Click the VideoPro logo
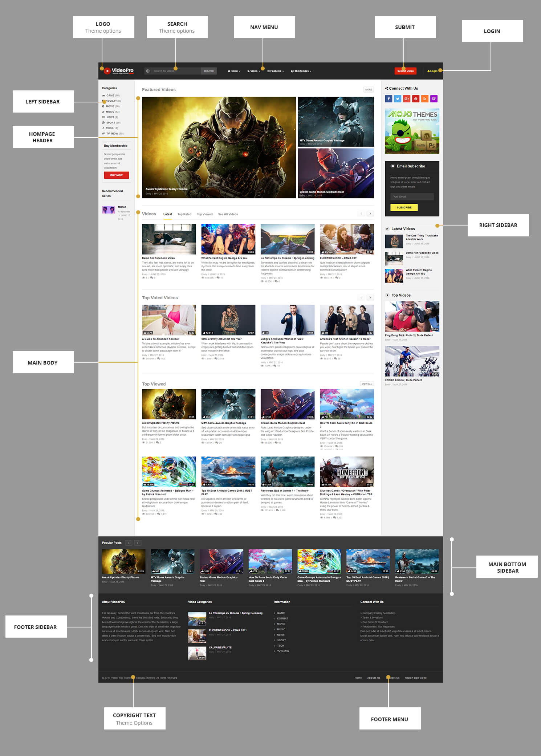This screenshot has width=541, height=756. [x=119, y=71]
